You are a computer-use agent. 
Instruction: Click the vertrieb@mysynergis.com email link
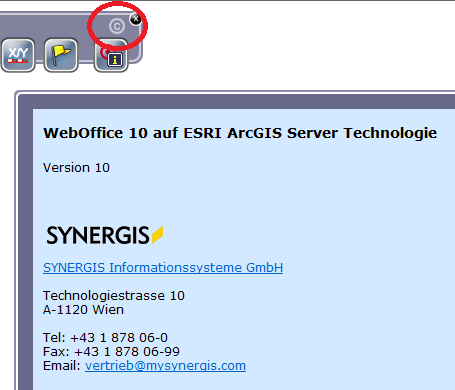[x=165, y=366]
